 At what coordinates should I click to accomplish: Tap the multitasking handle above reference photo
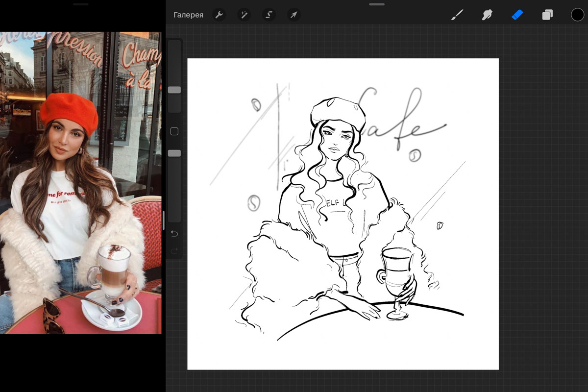click(80, 4)
